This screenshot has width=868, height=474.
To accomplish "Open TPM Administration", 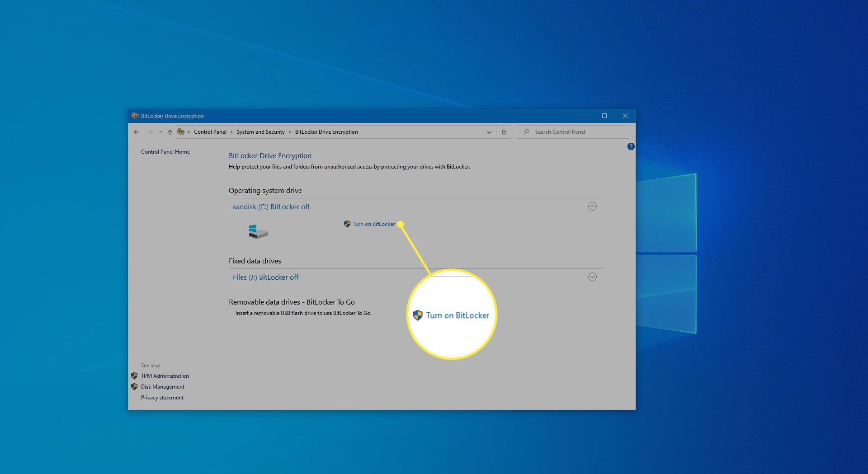I will click(x=165, y=376).
